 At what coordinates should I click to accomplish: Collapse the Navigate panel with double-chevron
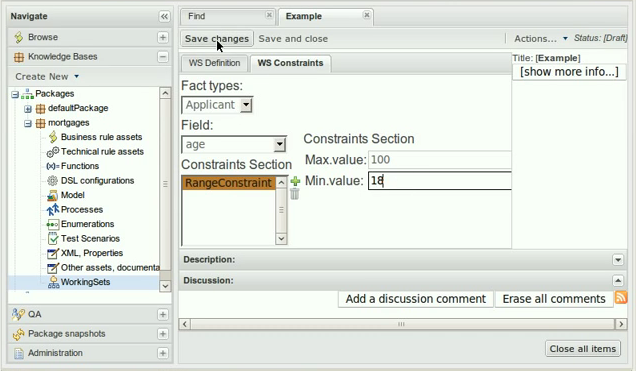(164, 16)
